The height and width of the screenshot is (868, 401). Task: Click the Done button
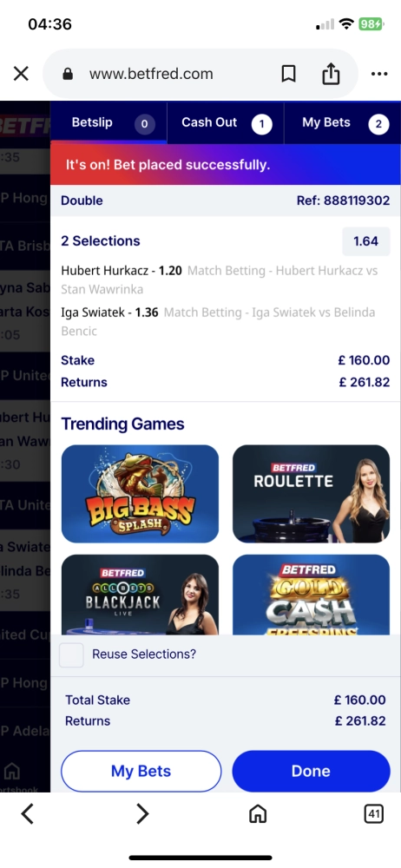pos(311,771)
